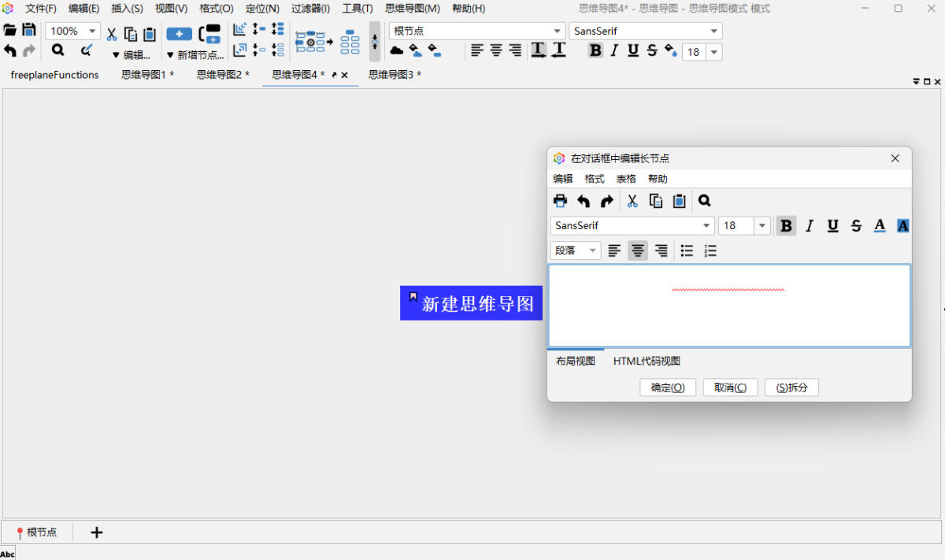Click the search magnifier in the dialog toolbar

coord(704,201)
